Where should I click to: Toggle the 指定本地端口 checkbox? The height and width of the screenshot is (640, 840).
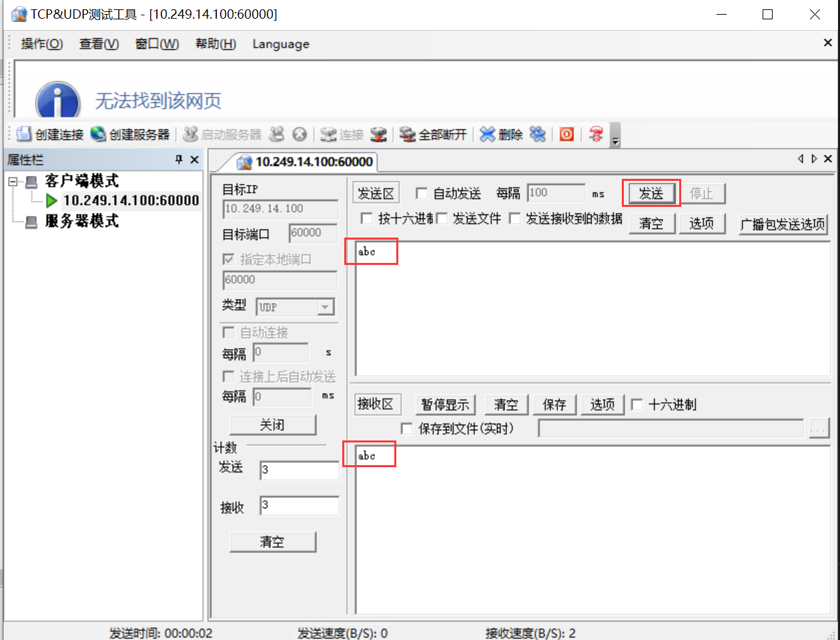pos(228,259)
